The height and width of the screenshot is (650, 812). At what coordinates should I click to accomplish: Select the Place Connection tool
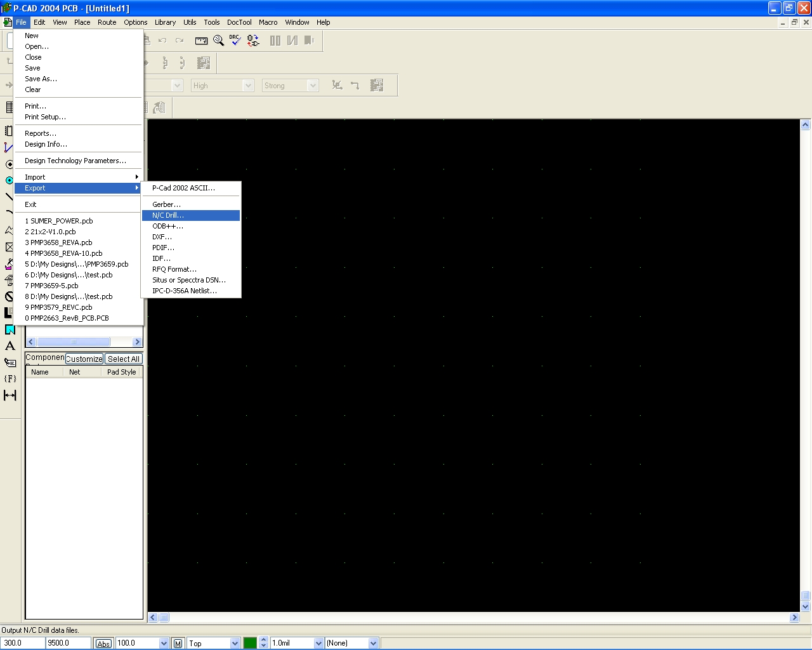9,147
